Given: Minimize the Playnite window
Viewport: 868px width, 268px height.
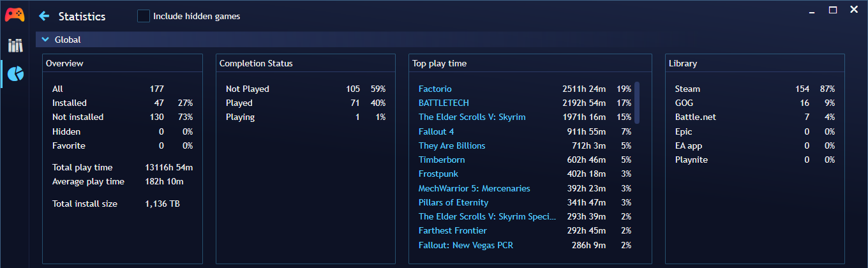Looking at the screenshot, I should 811,10.
